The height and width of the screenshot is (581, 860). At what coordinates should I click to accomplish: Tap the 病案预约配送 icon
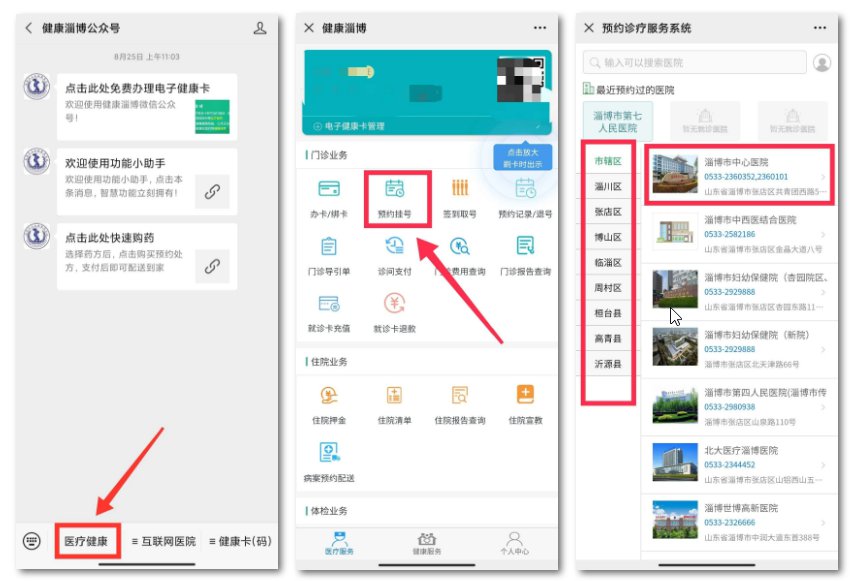coord(329,452)
